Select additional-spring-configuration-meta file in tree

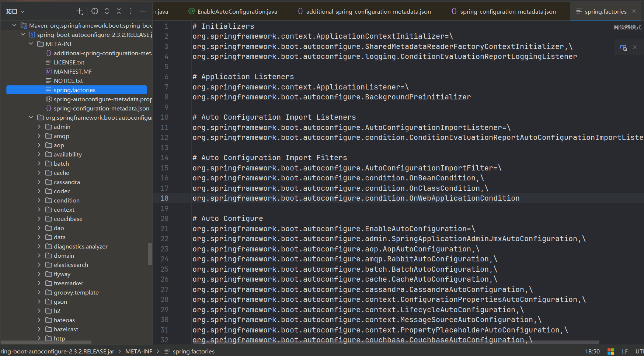[x=99, y=53]
